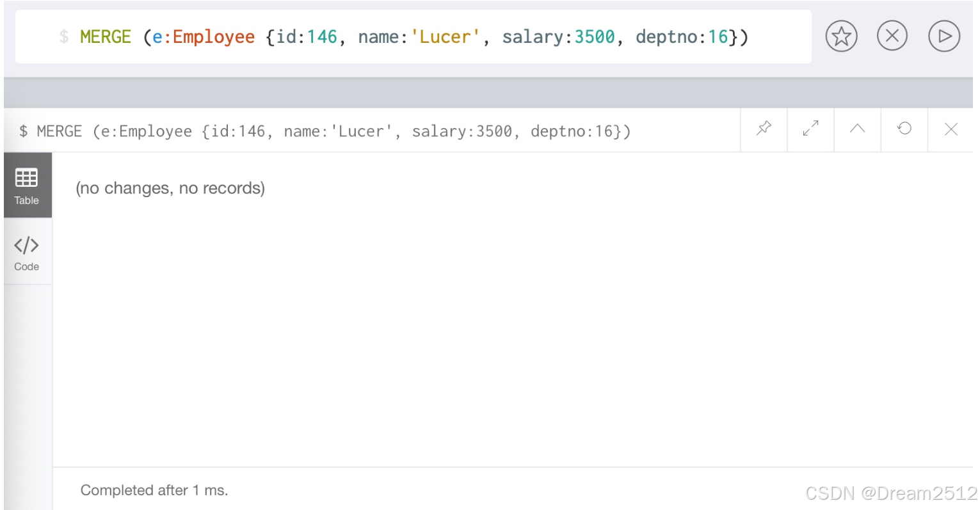Pin the result frame
Image resolution: width=980 pixels, height=510 pixels.
[764, 129]
